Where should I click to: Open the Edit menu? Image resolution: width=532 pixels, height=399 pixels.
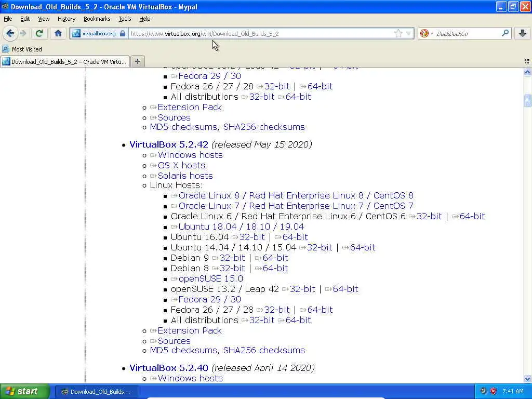pos(25,19)
